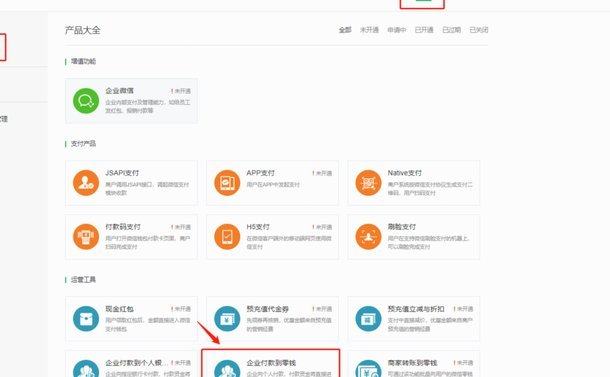
Task: Click the description text under 现金红包
Action: point(148,324)
